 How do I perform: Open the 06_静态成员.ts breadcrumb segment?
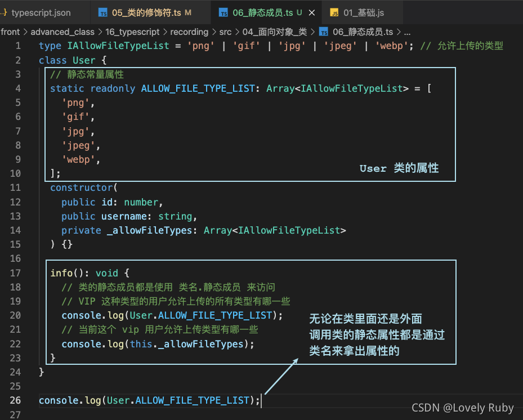coord(363,32)
